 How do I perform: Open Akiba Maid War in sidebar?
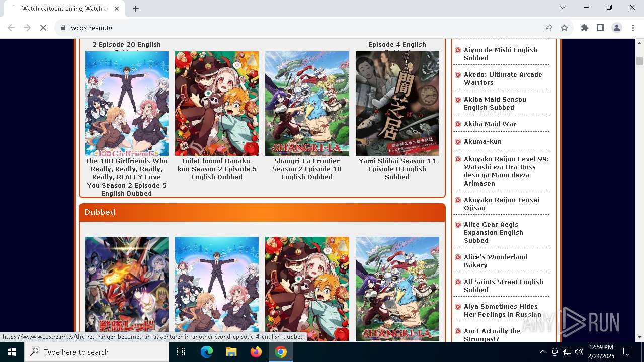490,124
